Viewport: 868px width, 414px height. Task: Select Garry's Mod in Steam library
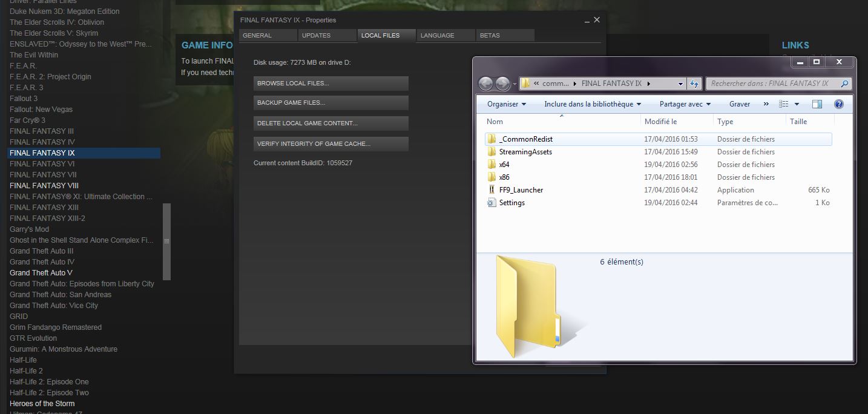29,229
